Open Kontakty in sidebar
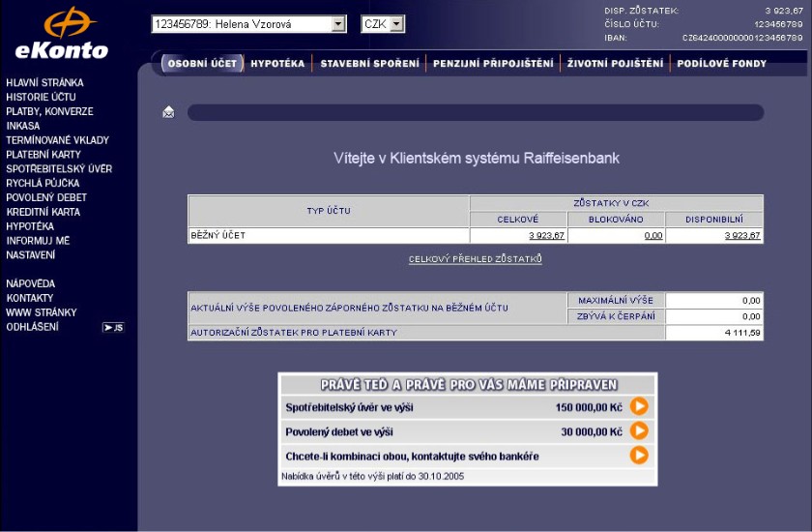 30,298
